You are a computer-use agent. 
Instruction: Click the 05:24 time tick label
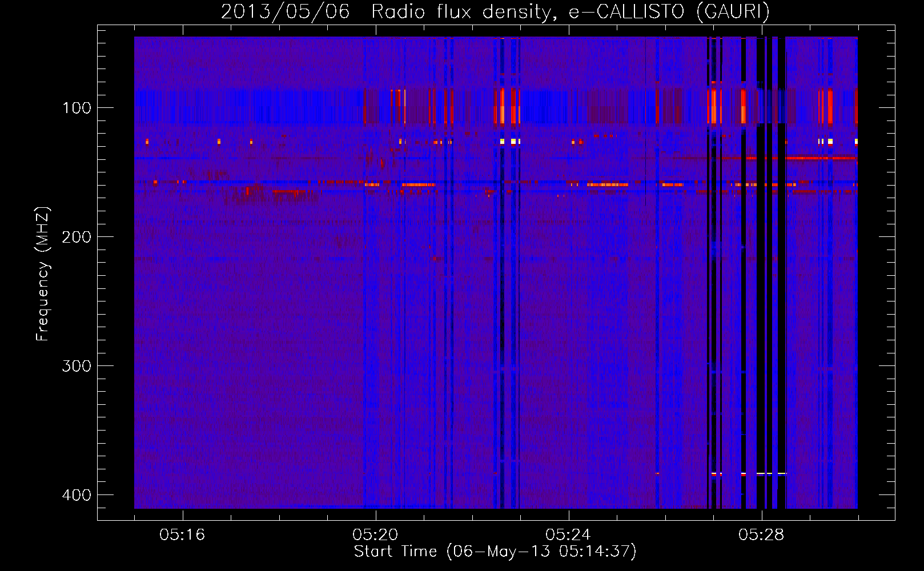tap(568, 535)
